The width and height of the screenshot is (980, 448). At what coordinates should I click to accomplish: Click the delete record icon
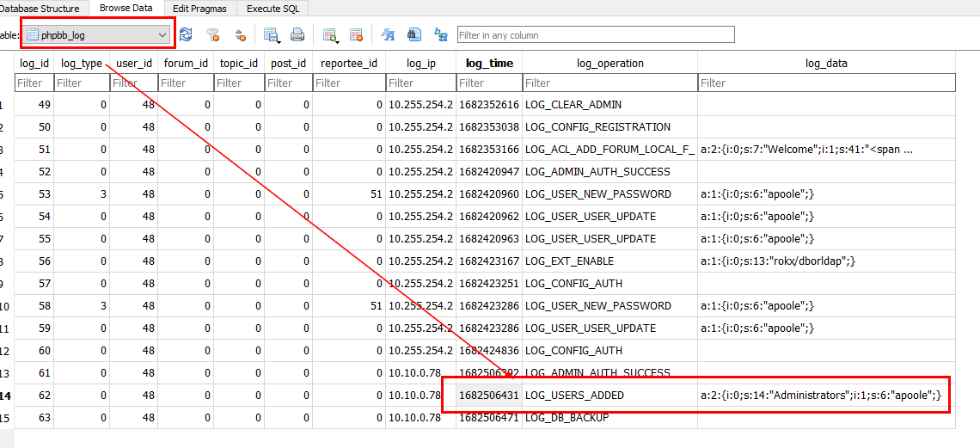pos(356,35)
